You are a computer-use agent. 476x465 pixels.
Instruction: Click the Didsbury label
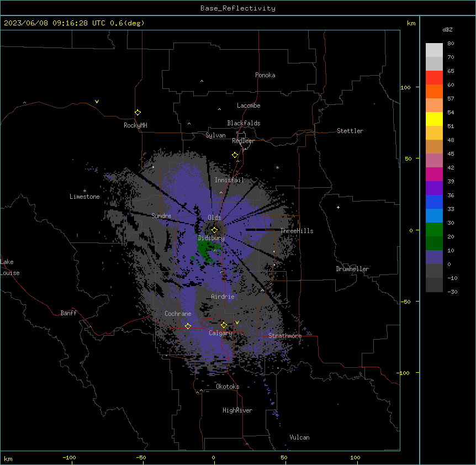tap(211, 238)
